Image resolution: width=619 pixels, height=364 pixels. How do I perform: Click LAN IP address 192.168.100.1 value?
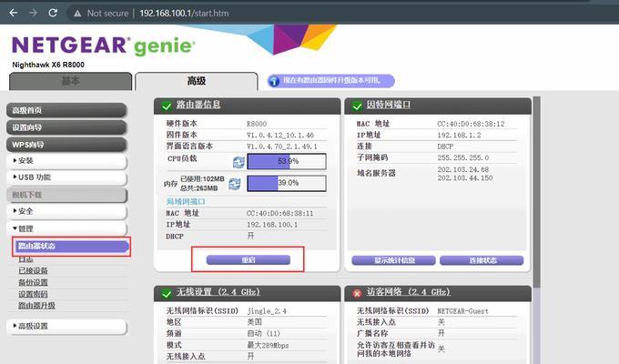[272, 225]
